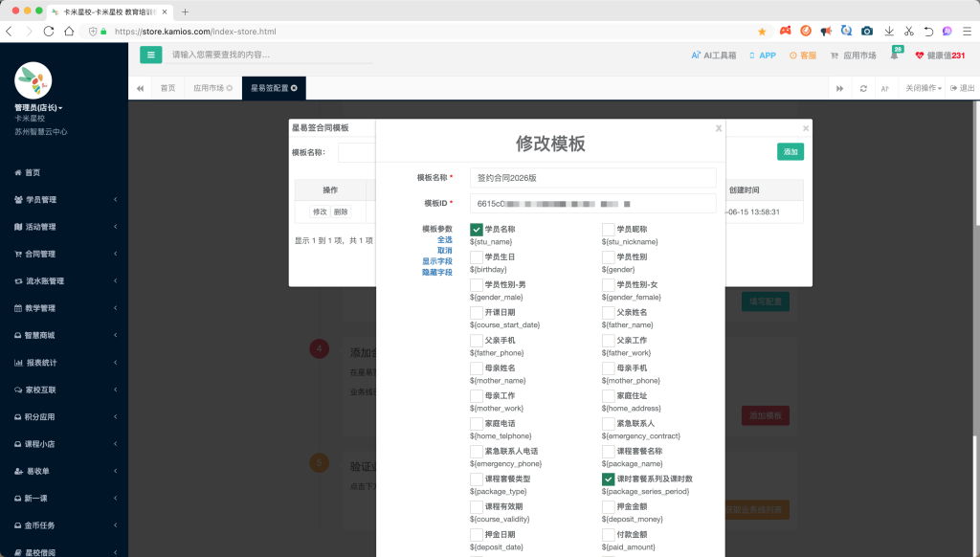This screenshot has height=557, width=980.
Task: Refresh the current tab with the reload icon
Action: coord(864,88)
